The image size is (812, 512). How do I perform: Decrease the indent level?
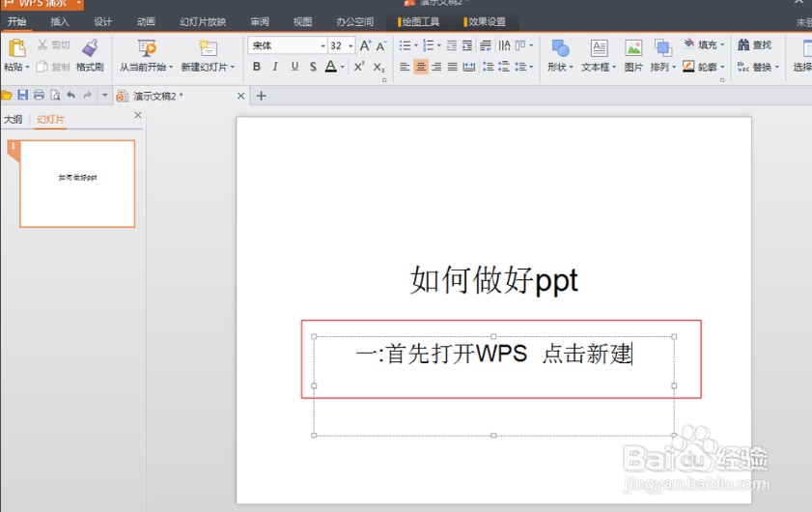tap(452, 45)
